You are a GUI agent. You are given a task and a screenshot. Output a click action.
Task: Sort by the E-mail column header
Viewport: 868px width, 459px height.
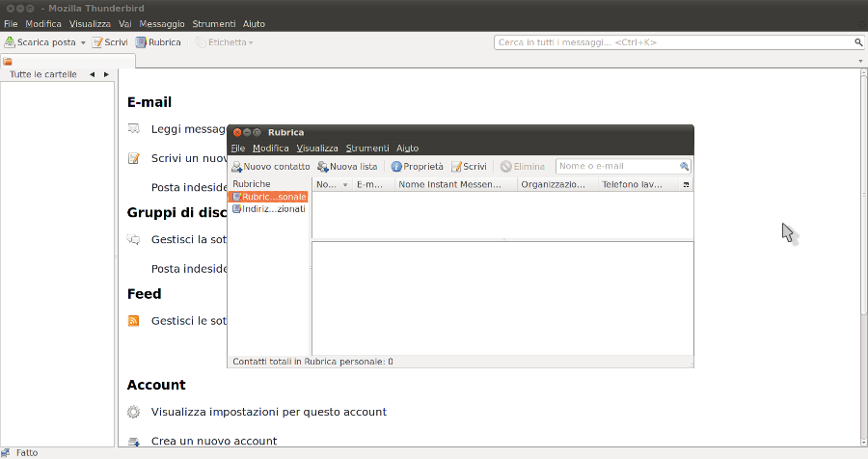[373, 184]
